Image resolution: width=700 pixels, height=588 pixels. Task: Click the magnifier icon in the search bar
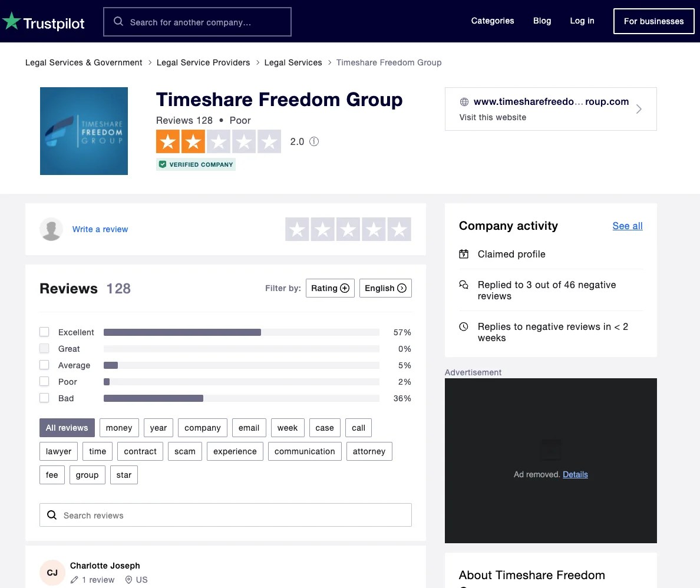(118, 21)
